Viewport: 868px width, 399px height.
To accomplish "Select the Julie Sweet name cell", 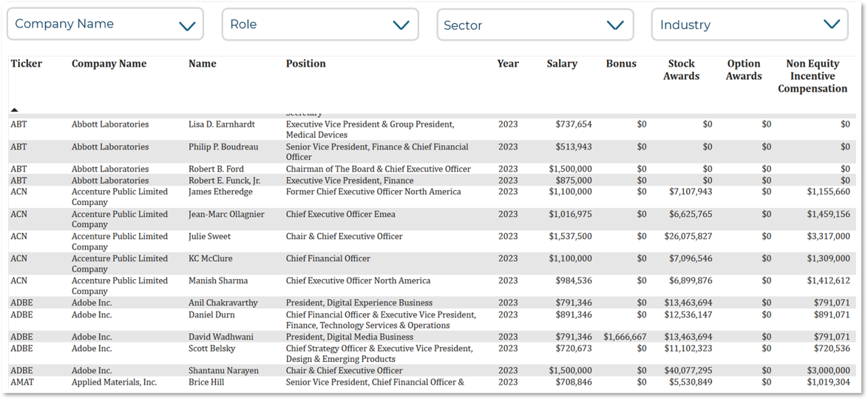I will (x=209, y=237).
